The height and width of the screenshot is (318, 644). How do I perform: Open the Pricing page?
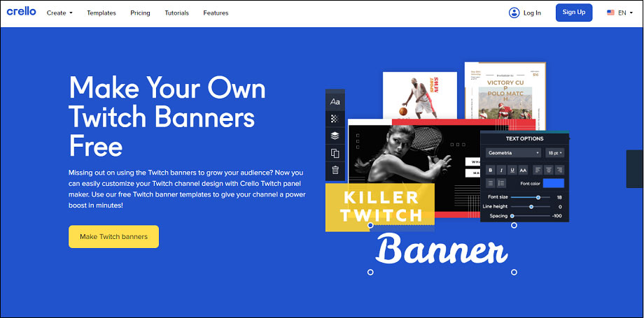140,13
